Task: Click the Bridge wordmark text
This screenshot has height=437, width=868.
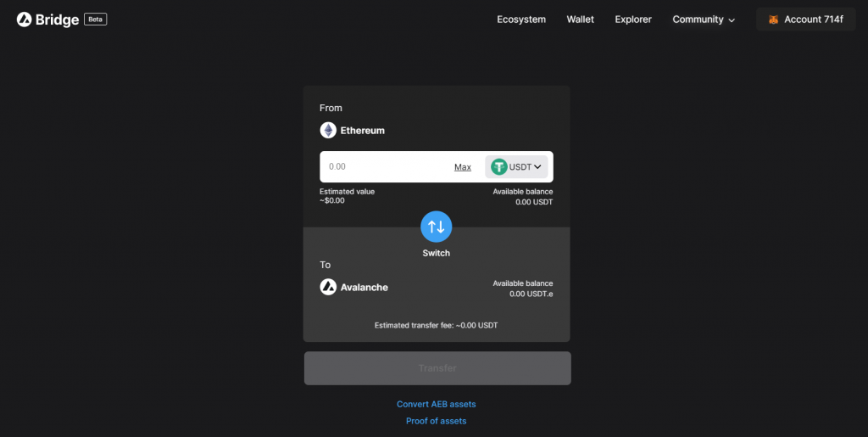Action: click(57, 20)
